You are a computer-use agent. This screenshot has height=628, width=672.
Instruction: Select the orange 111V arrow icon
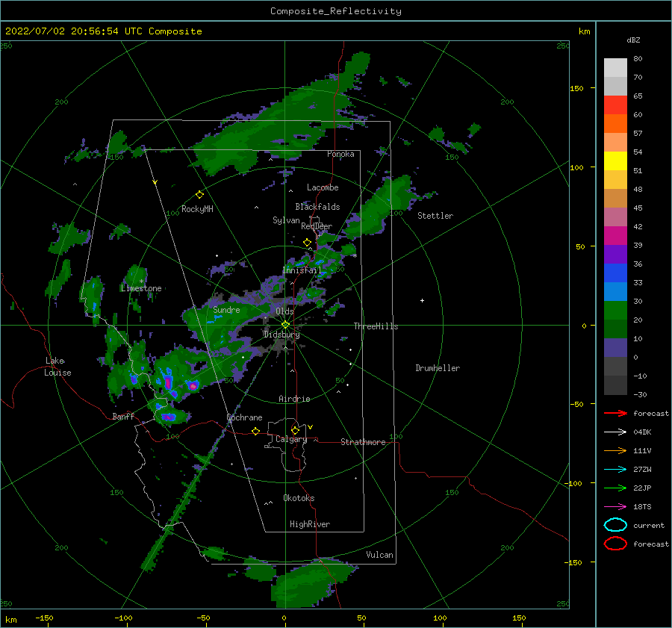(x=615, y=450)
